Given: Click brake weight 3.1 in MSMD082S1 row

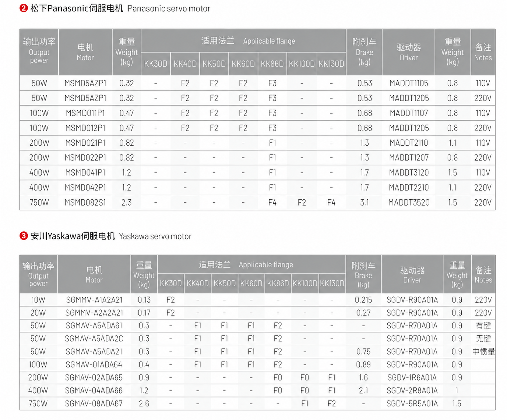Looking at the screenshot, I should 365,203.
